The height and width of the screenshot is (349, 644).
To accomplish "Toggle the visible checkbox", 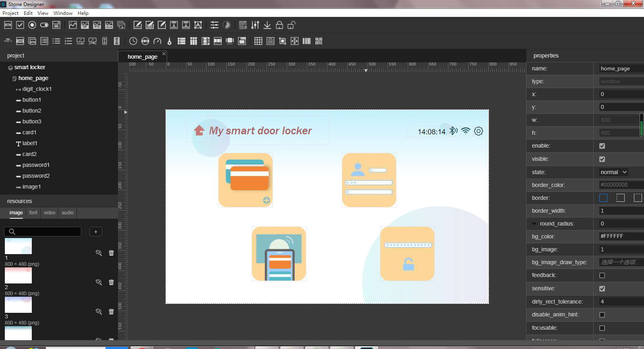I will point(602,159).
